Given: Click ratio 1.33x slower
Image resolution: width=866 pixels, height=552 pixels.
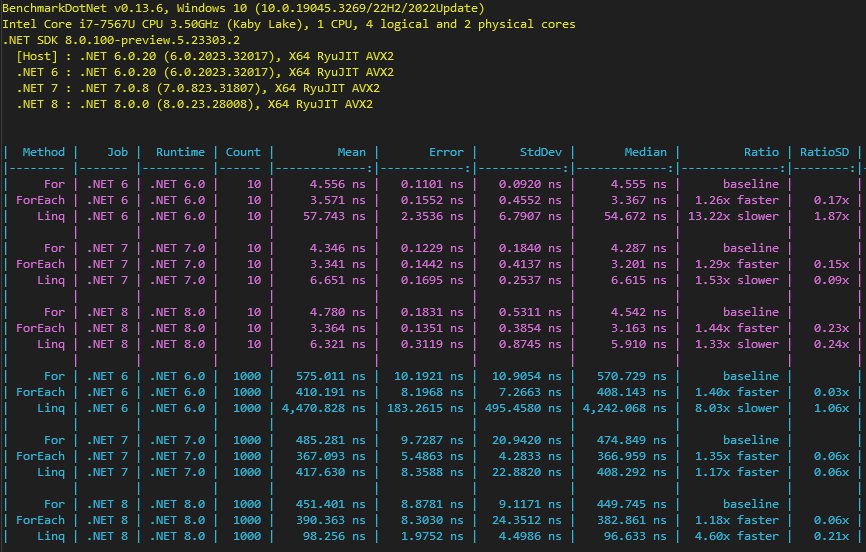Looking at the screenshot, I should 737,344.
